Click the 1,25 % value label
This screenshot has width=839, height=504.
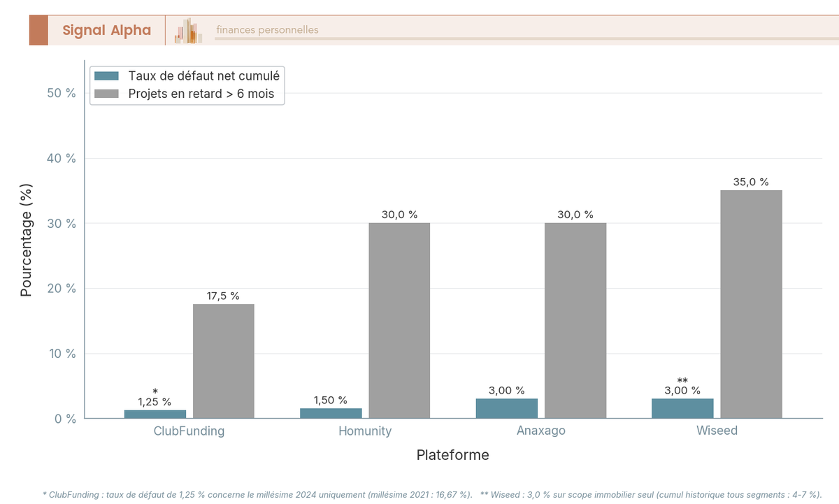pyautogui.click(x=155, y=402)
